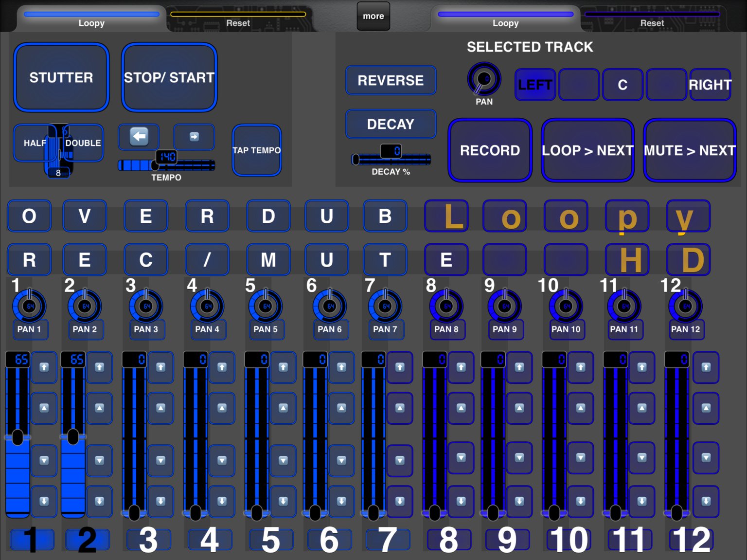Nudge track 7 volume up arrow

[400, 408]
